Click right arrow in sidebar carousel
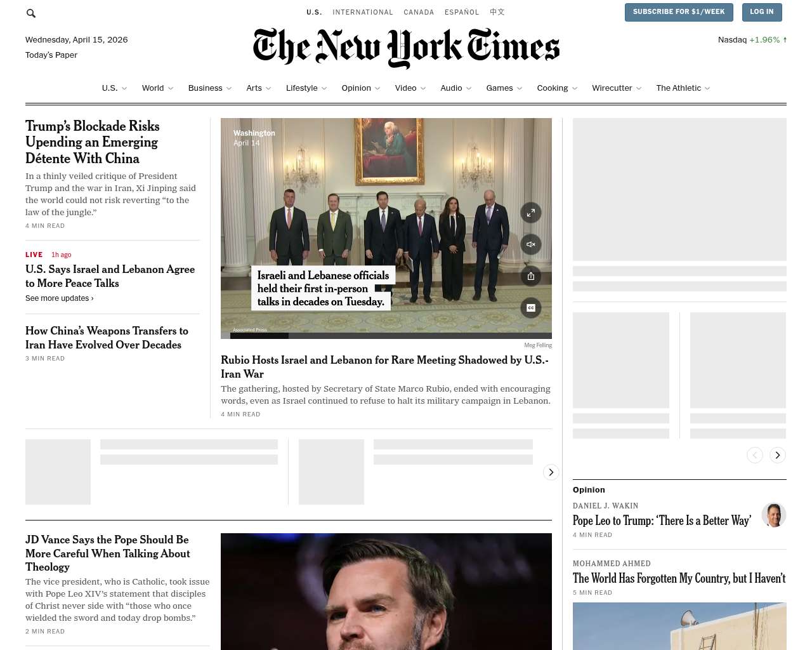Image resolution: width=812 pixels, height=650 pixels. [778, 455]
